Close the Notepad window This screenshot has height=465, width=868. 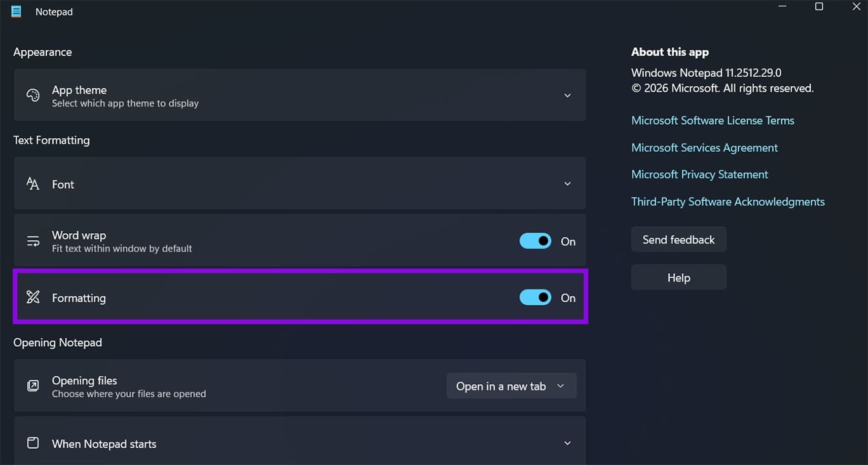(x=856, y=6)
